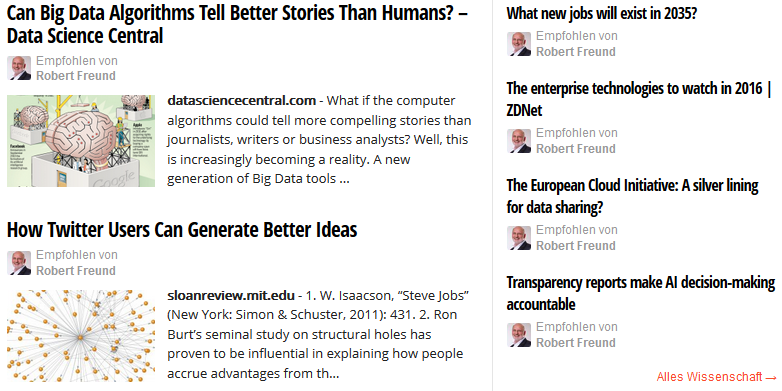Click avatar under 'What new jobs will exist in 2035?'
782x391 pixels.
click(519, 44)
